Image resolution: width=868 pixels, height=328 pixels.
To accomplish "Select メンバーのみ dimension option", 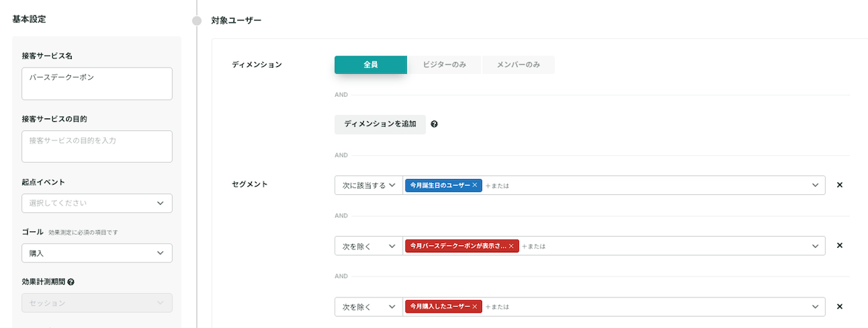I will point(518,65).
